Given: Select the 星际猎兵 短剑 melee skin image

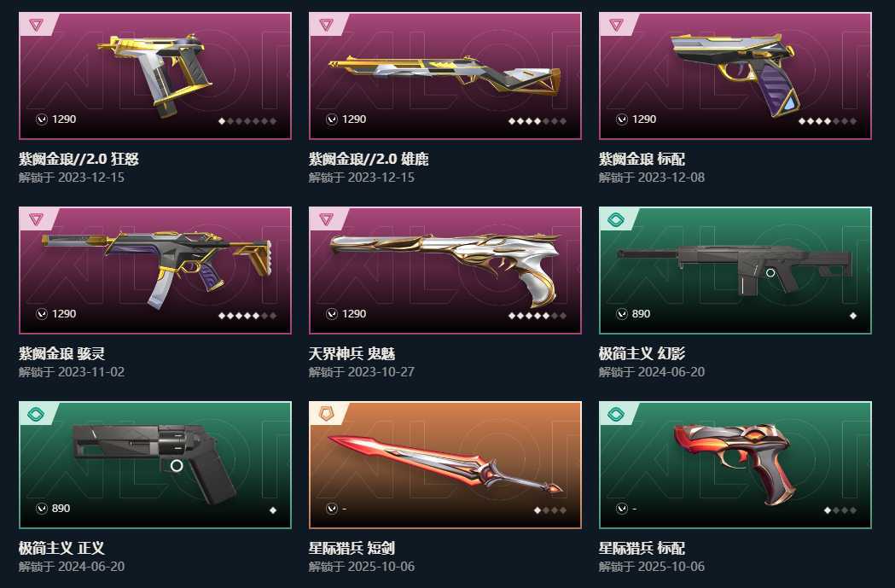Looking at the screenshot, I should (445, 465).
